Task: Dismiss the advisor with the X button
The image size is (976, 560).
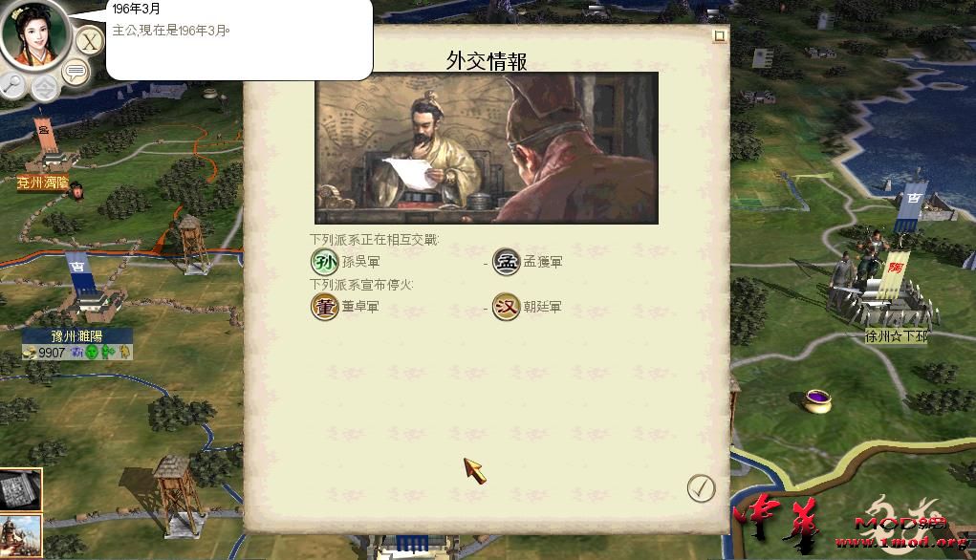Action: 90,42
